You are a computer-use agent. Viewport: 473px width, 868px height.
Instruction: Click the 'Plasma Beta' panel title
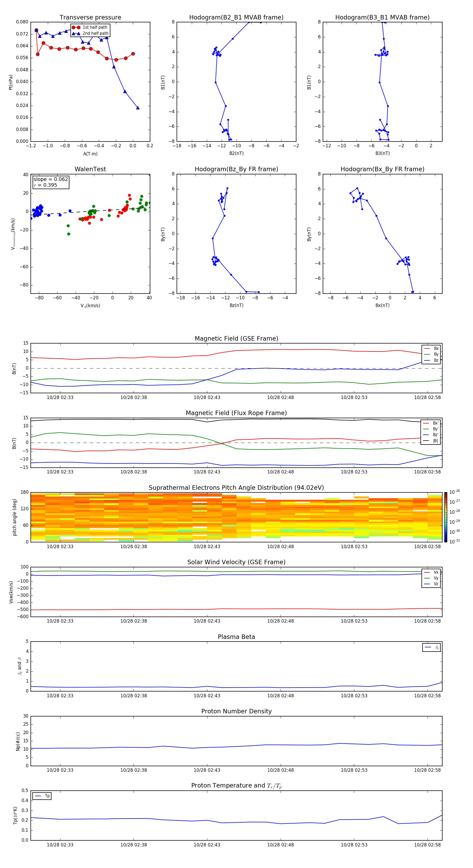236,637
